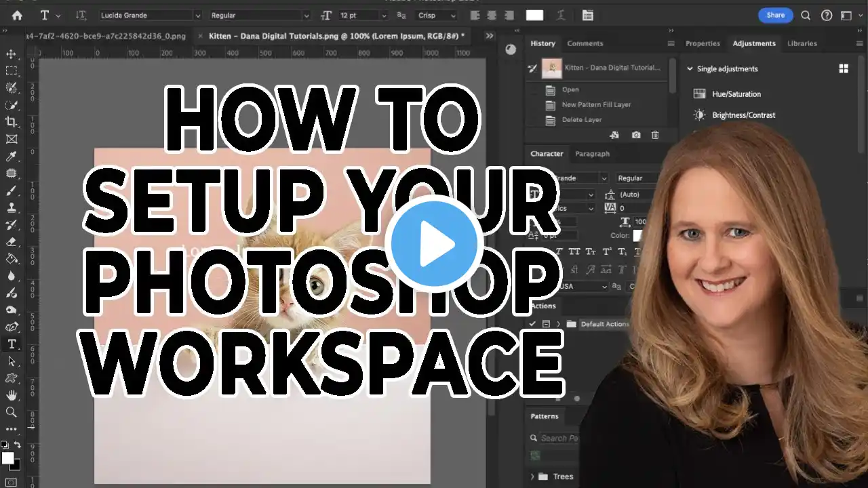Switch adjustments to grid view
The width and height of the screenshot is (868, 488).
(844, 68)
